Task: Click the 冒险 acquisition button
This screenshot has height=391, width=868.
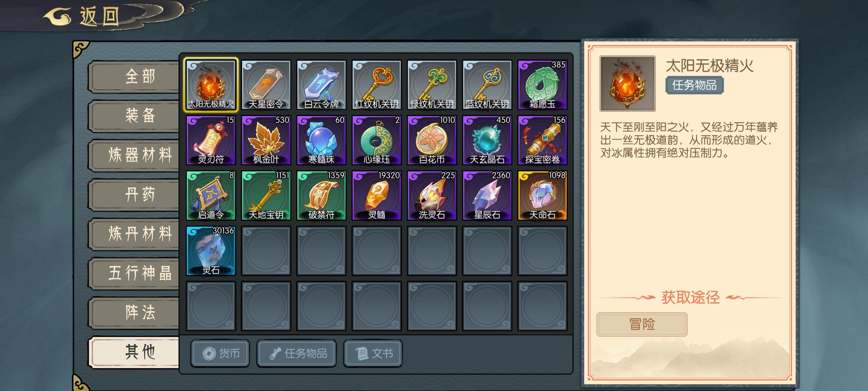Action: 642,324
